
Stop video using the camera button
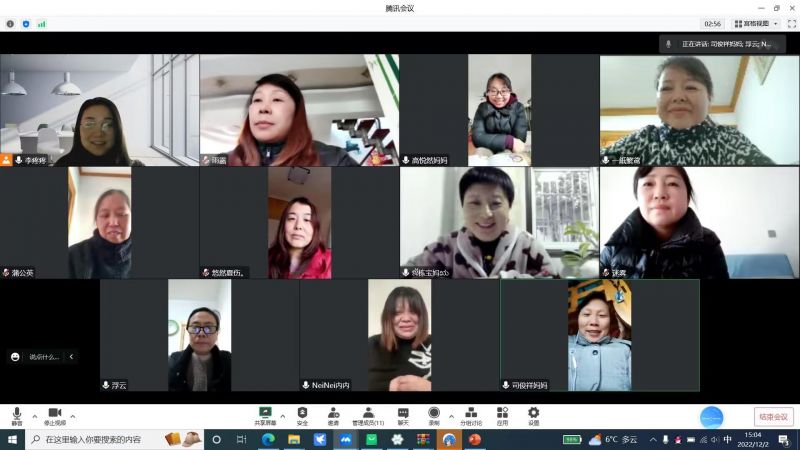coord(55,414)
